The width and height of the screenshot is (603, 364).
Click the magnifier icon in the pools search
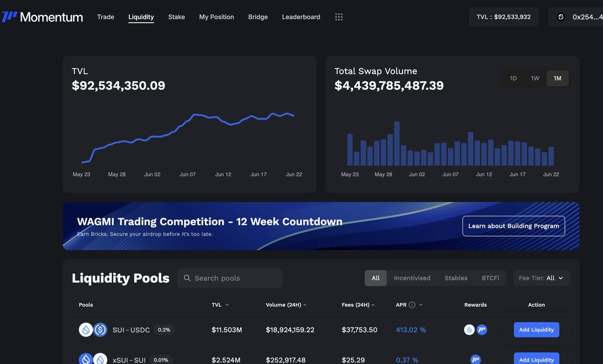(187, 278)
